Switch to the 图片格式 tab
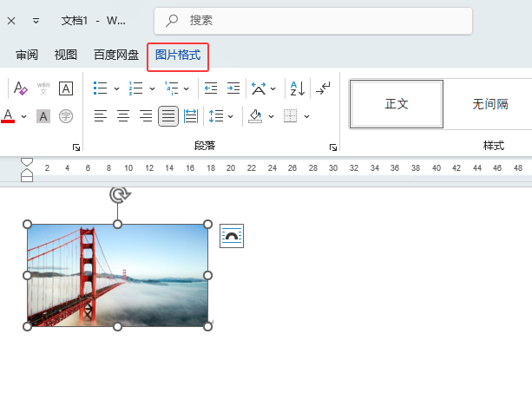This screenshot has height=419, width=532. pyautogui.click(x=178, y=55)
